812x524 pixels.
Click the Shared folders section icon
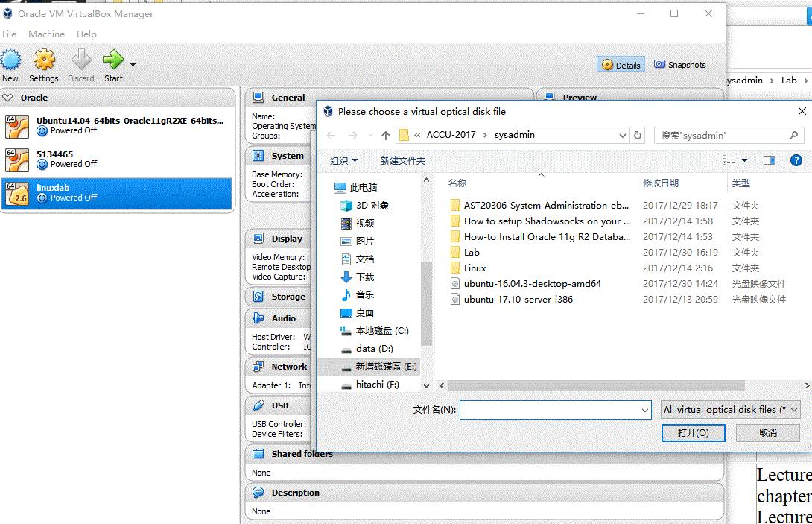click(x=258, y=453)
